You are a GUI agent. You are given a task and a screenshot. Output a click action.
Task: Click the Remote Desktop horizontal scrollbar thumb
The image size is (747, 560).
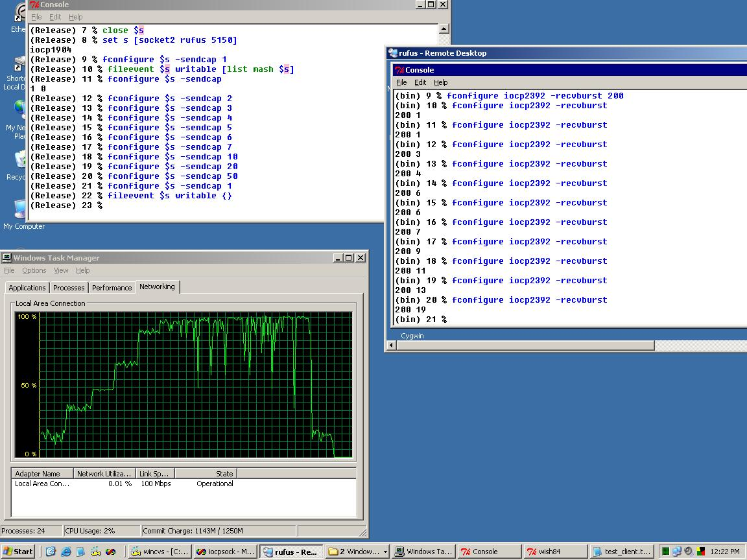coord(525,345)
